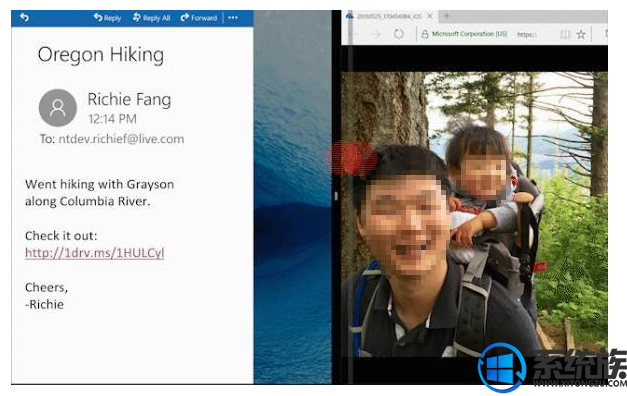Close the browser's photo tab
This screenshot has width=627, height=396.
pyautogui.click(x=430, y=16)
